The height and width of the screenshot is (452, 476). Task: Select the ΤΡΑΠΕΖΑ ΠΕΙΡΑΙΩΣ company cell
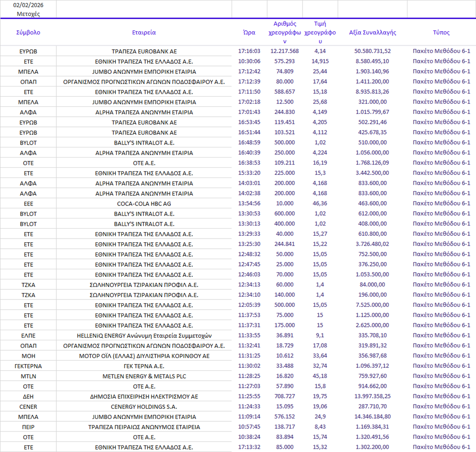tap(144, 427)
